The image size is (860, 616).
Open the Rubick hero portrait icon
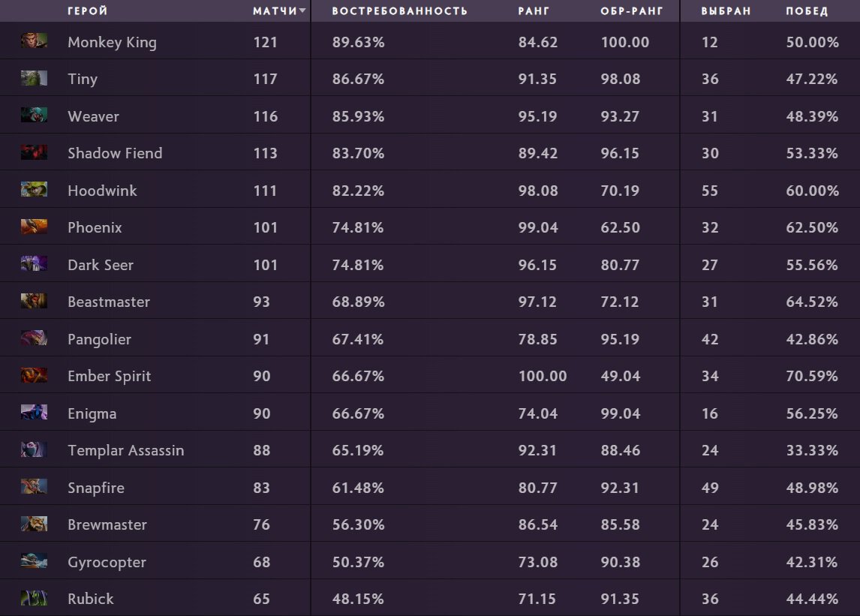click(34, 598)
